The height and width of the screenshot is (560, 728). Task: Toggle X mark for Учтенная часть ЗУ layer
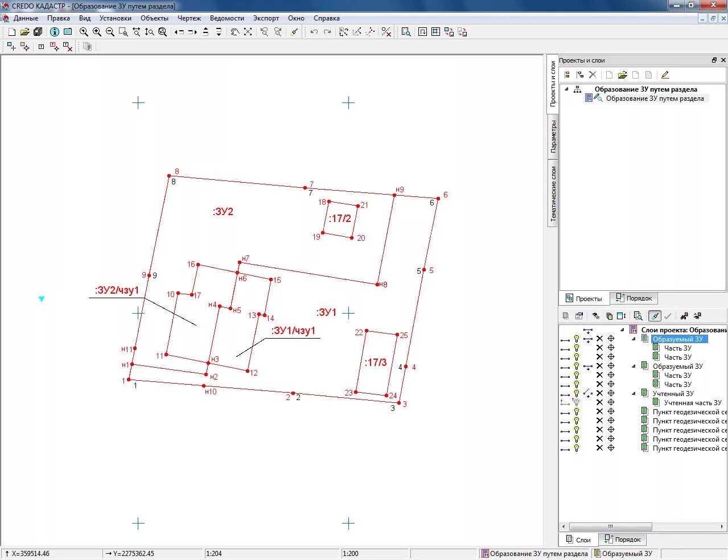[599, 402]
